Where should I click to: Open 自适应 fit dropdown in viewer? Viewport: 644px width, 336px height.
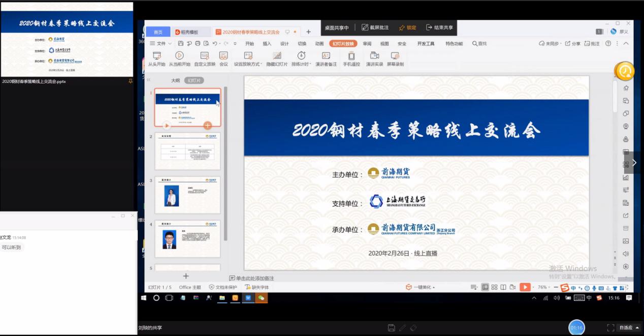(629, 328)
